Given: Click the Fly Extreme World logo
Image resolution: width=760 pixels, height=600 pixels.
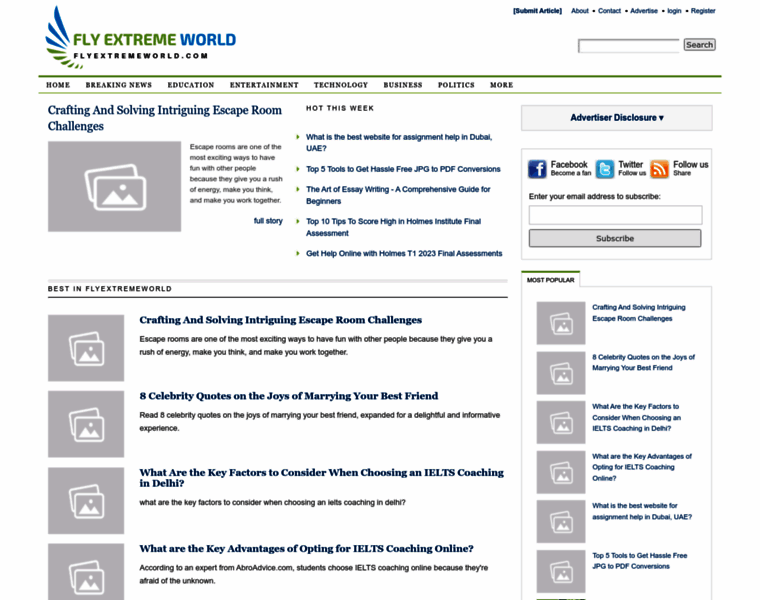Looking at the screenshot, I should (x=140, y=37).
